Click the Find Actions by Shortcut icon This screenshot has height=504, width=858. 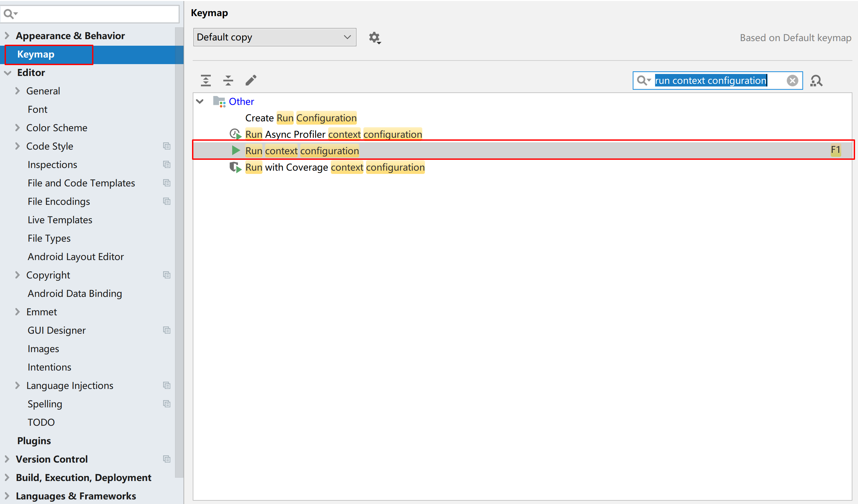click(816, 81)
